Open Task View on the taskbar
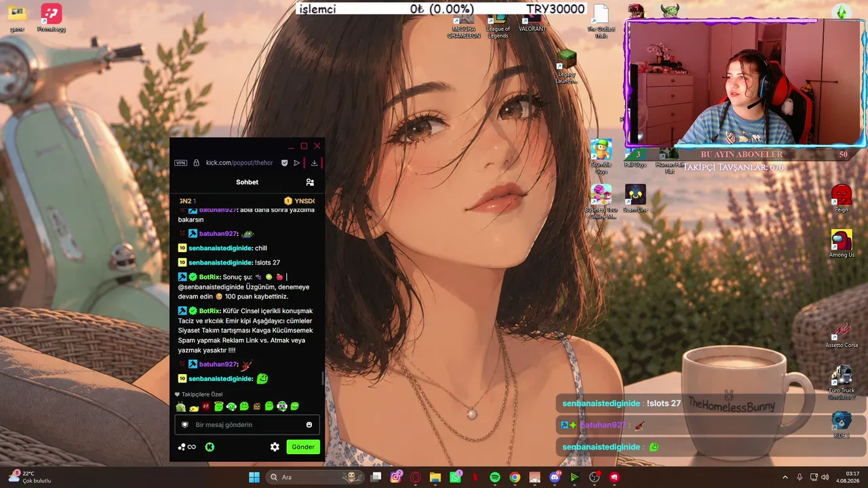 coord(376,477)
